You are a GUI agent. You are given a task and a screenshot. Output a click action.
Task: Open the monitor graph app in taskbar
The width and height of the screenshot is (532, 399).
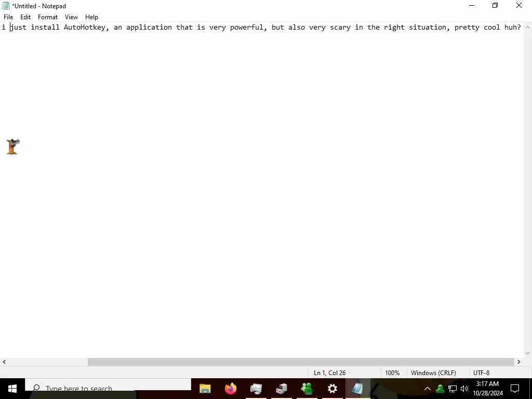coord(256,389)
